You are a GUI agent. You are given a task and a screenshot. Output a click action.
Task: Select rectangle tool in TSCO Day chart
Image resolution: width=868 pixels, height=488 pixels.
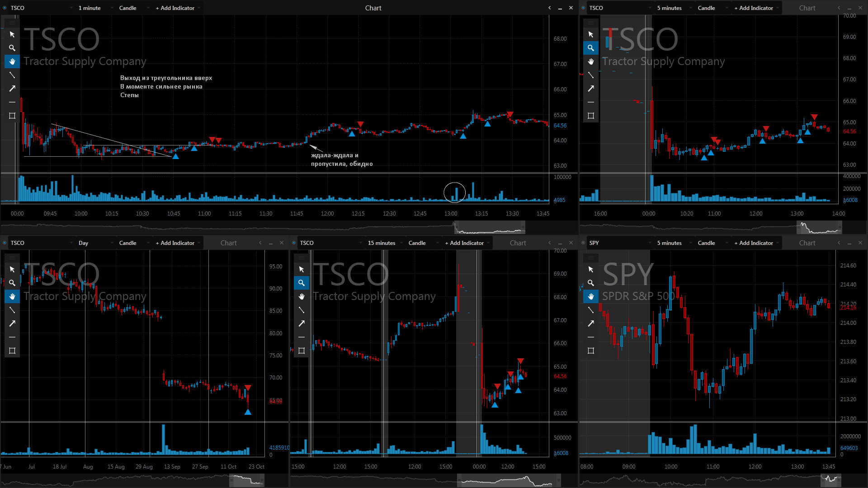click(12, 351)
